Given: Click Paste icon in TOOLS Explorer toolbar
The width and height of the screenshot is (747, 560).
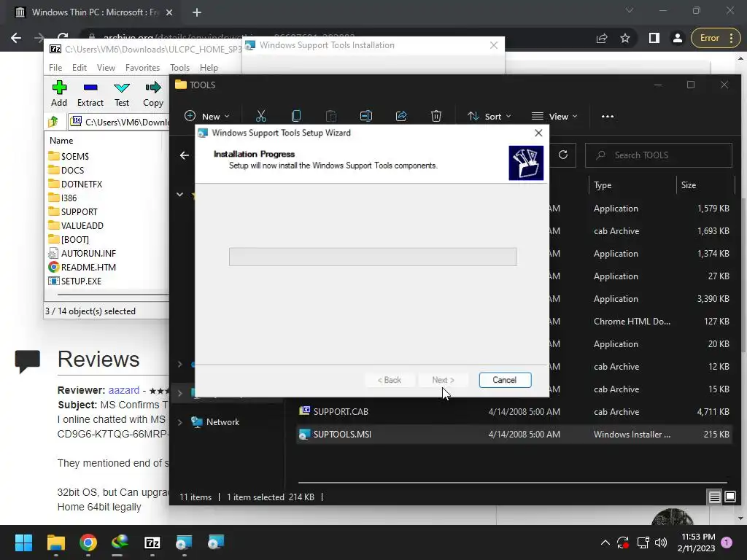Looking at the screenshot, I should (x=331, y=116).
